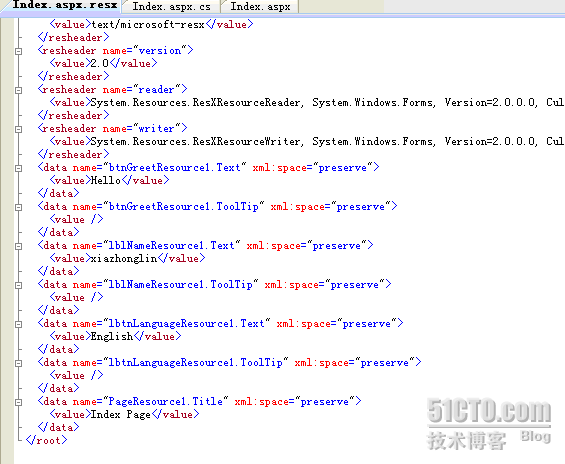Click the lblNameResource1.ToolTip name attribute
Image resolution: width=565 pixels, height=464 pixels.
click(181, 285)
